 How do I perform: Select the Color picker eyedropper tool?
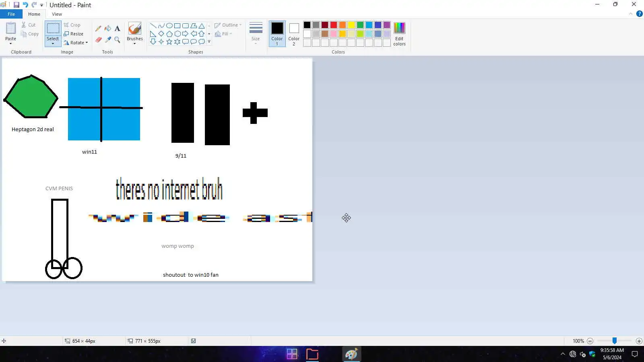tap(108, 39)
